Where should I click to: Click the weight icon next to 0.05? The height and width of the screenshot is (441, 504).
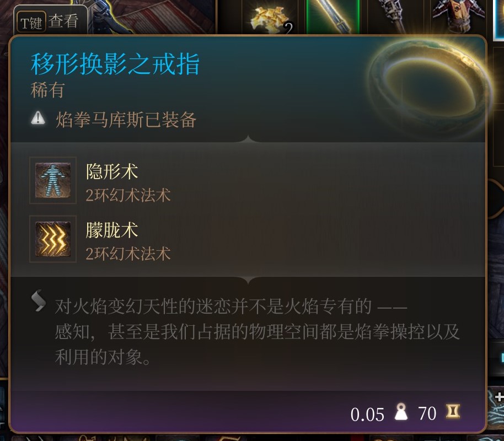pos(401,412)
